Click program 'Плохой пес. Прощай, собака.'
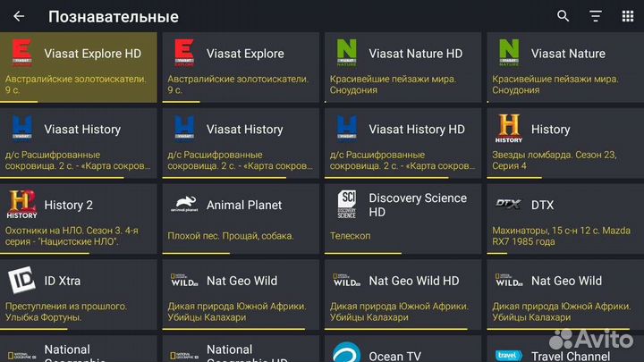The width and height of the screenshot is (644, 362). click(x=231, y=236)
